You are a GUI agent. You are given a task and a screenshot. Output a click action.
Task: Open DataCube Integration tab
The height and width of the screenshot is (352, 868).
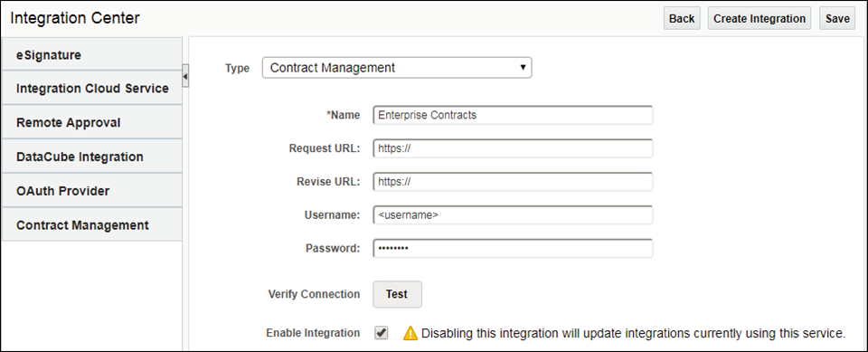coord(92,157)
